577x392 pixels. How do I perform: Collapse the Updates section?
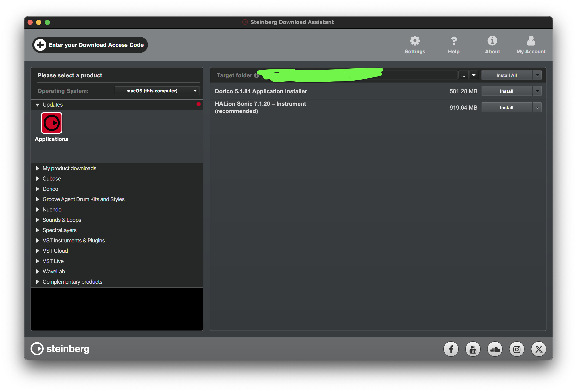tap(37, 105)
